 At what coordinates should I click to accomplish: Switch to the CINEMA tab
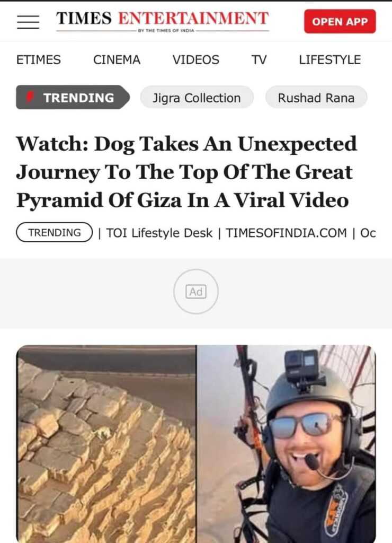point(117,60)
